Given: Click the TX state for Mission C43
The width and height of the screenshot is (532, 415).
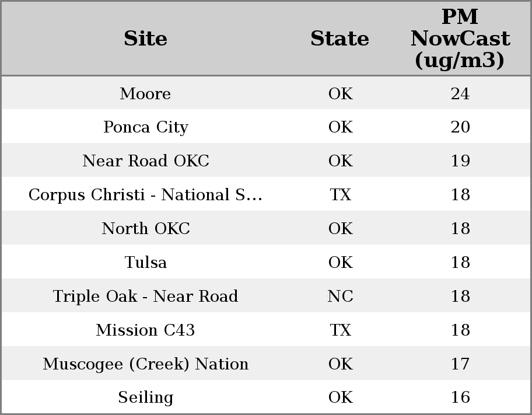Looking at the screenshot, I should pyautogui.click(x=340, y=330).
